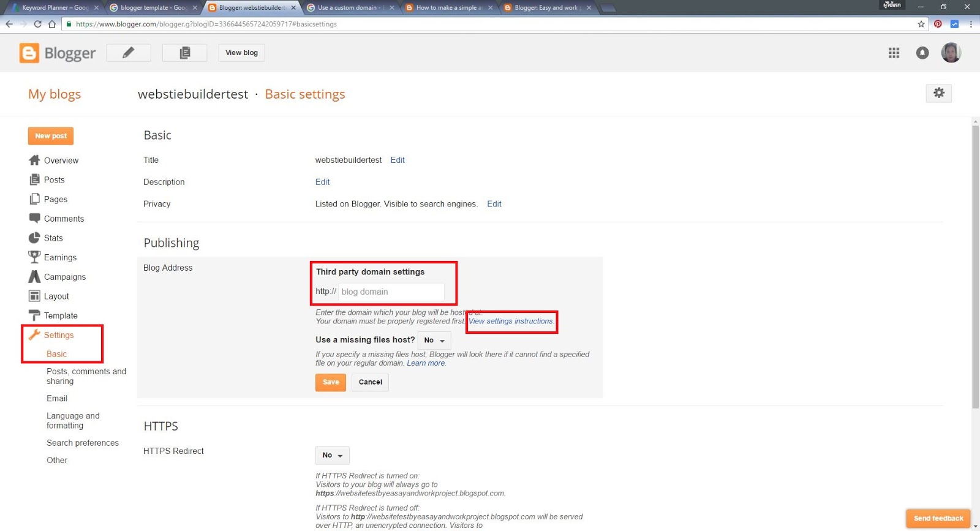The height and width of the screenshot is (531, 980).
Task: Close the Keyword Planner tab
Action: click(x=96, y=8)
